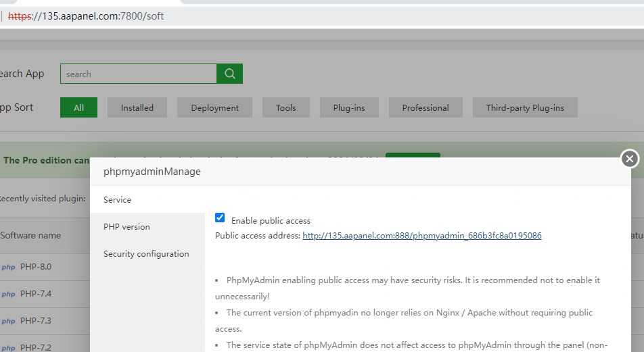Filter apps by Plug-ins
This screenshot has width=644, height=352.
click(x=349, y=107)
